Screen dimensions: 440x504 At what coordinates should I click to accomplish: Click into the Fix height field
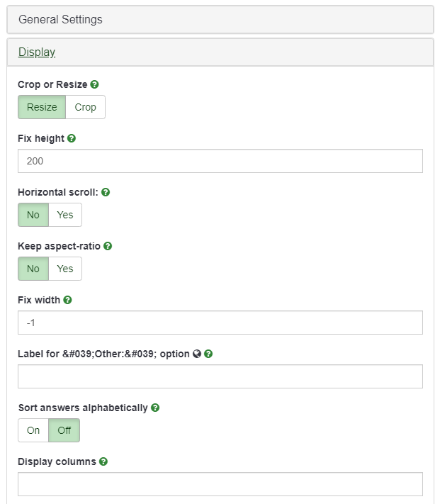pyautogui.click(x=220, y=161)
